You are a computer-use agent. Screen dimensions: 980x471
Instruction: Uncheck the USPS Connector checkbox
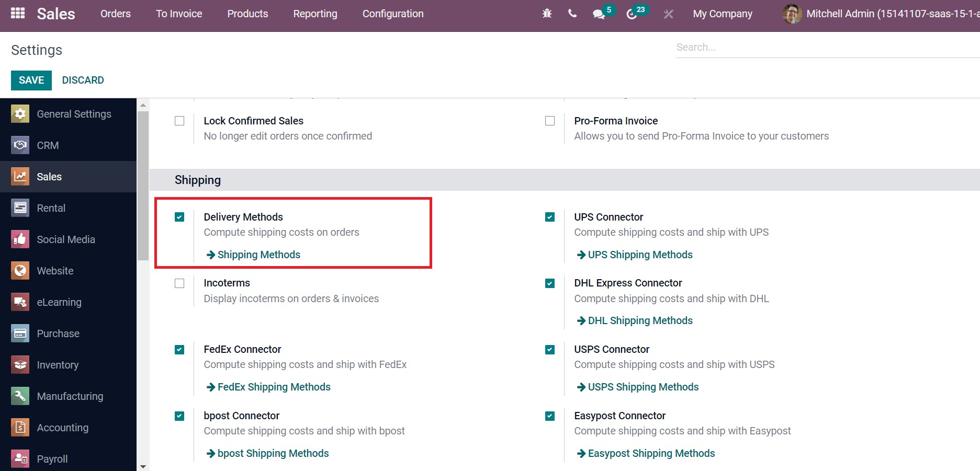tap(550, 350)
